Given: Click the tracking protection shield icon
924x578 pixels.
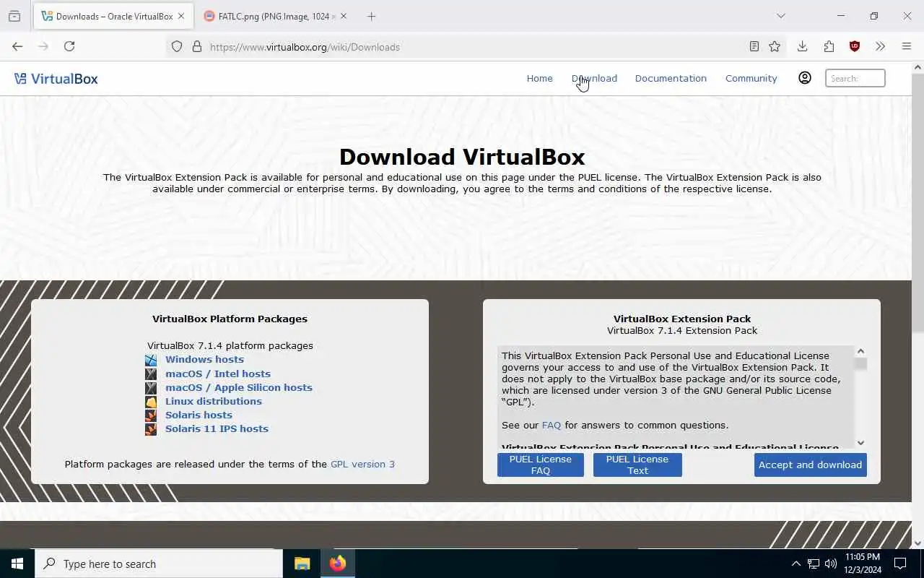Looking at the screenshot, I should (177, 47).
